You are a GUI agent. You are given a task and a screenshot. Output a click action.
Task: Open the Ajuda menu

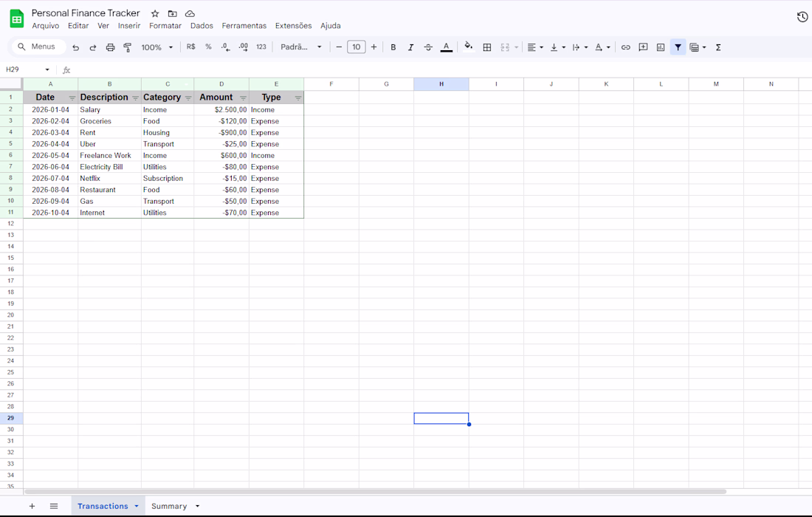point(331,25)
